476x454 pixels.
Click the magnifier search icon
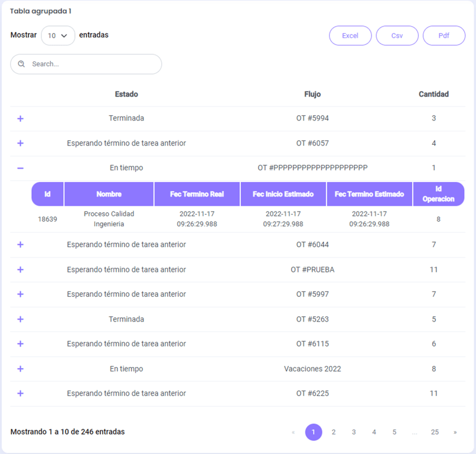[21, 64]
